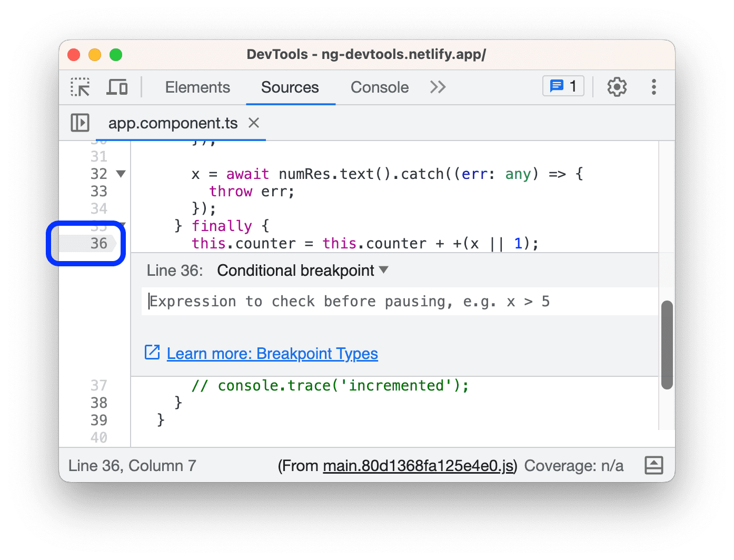The width and height of the screenshot is (734, 560).
Task: Show the navigator sidebar panel
Action: click(x=80, y=123)
